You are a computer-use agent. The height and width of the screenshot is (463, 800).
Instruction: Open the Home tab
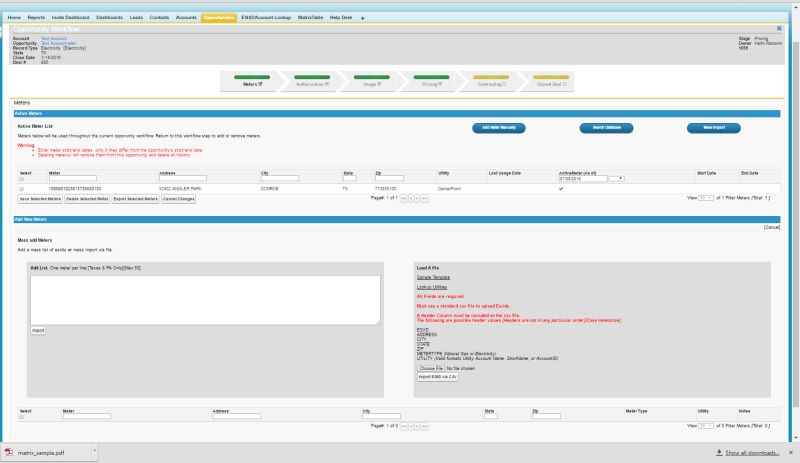point(14,17)
